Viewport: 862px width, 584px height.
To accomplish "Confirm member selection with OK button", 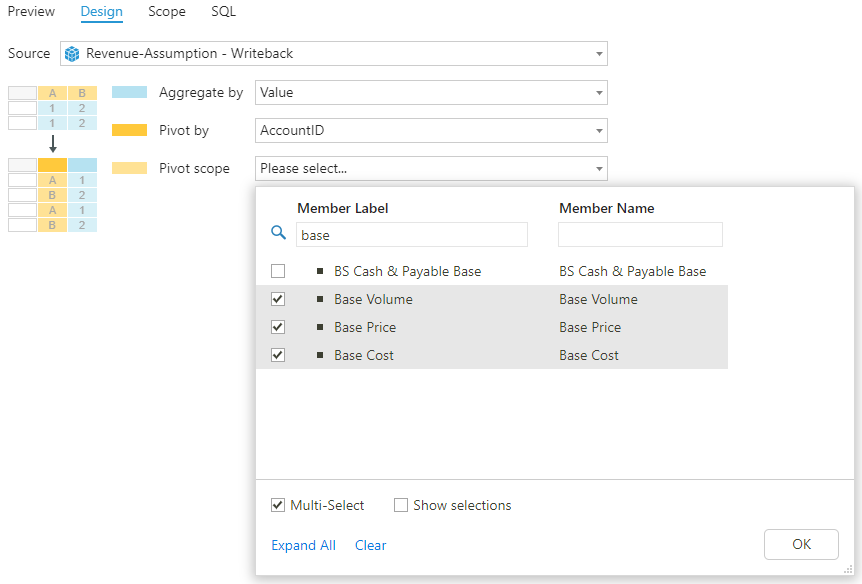I will (800, 544).
